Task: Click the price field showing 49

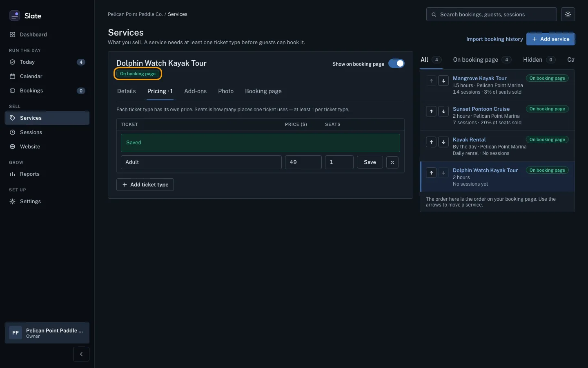Action: tap(303, 162)
